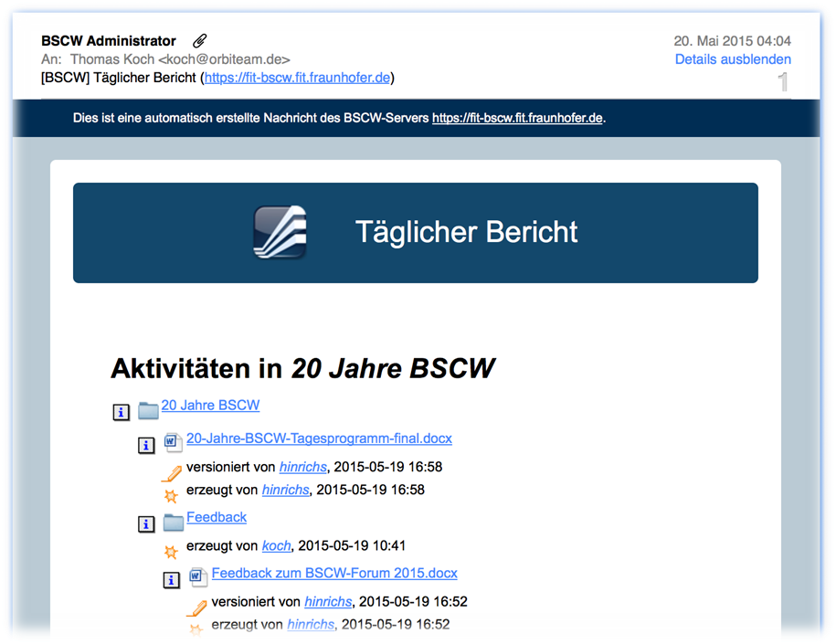Click the Feedback folder icon

(x=174, y=523)
